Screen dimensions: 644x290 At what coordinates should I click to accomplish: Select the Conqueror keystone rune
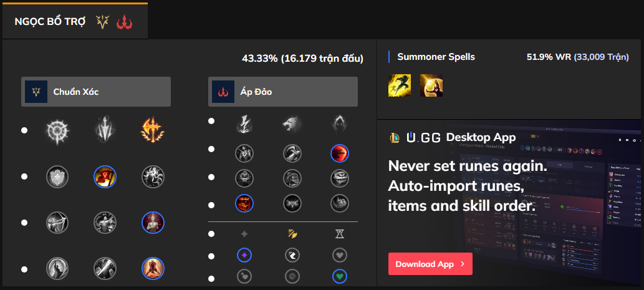tap(153, 130)
